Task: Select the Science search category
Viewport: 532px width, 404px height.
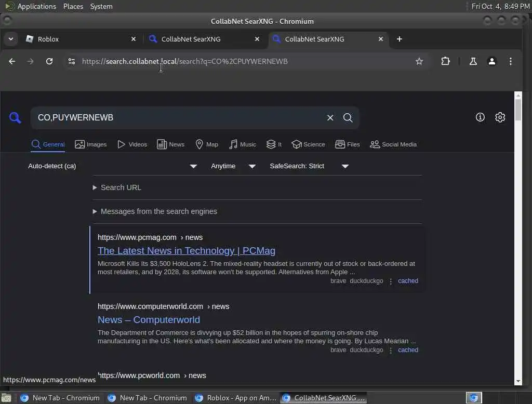Action: click(x=308, y=144)
